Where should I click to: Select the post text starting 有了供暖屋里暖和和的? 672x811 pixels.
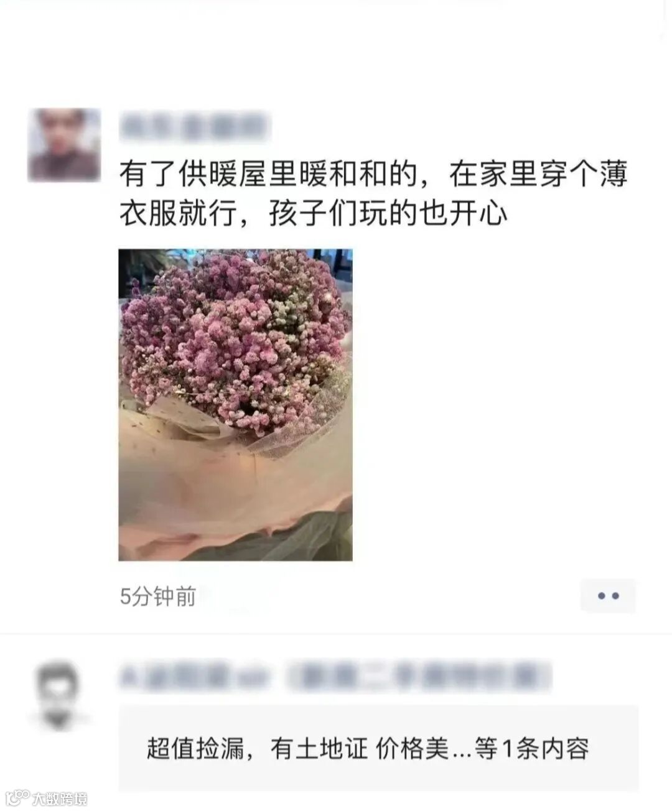[373, 194]
